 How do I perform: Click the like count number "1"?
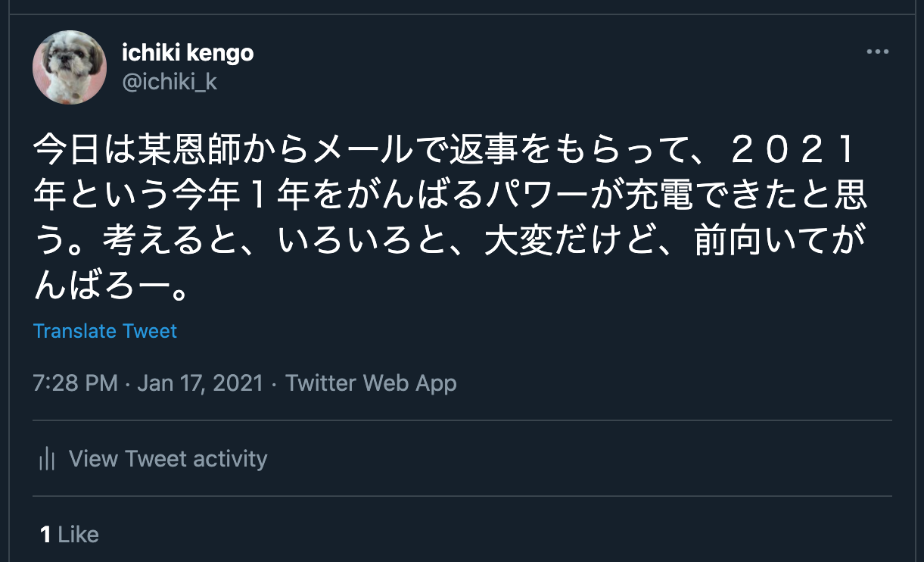click(45, 535)
